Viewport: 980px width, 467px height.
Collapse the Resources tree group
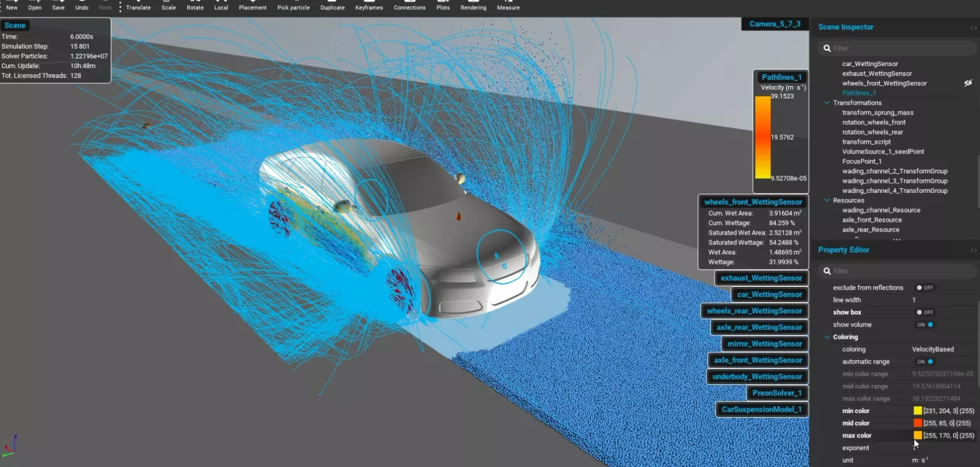827,200
